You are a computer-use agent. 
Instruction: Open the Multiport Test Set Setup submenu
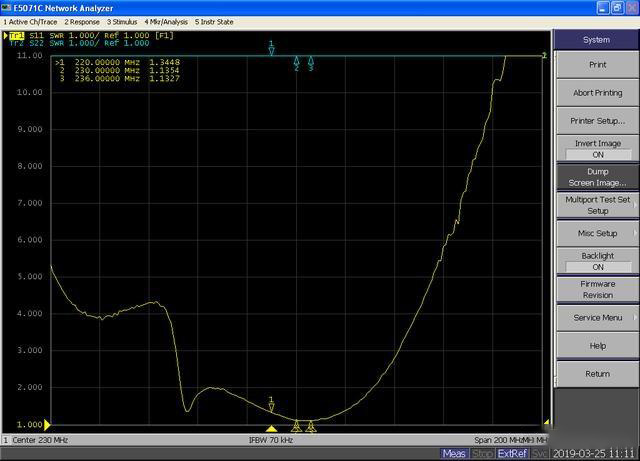tap(597, 205)
